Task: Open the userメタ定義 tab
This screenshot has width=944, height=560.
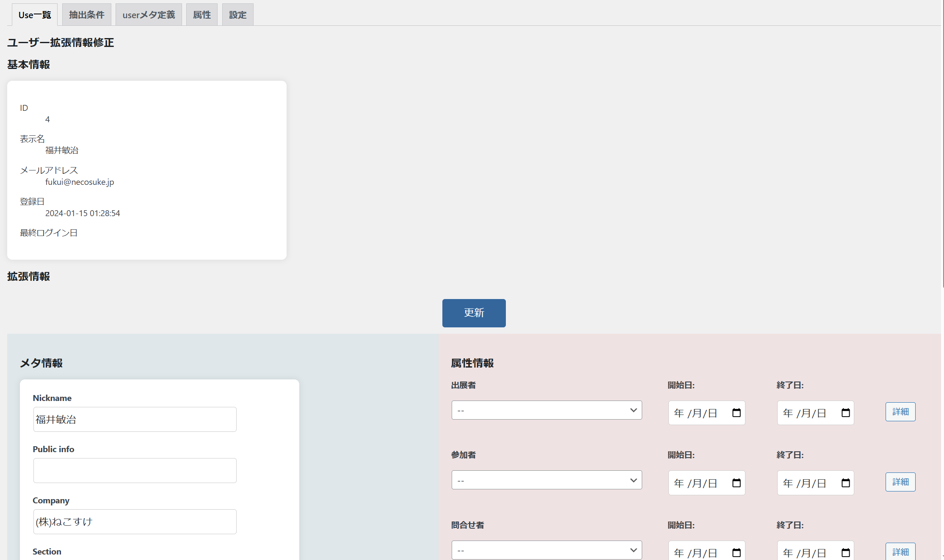Action: [x=149, y=15]
